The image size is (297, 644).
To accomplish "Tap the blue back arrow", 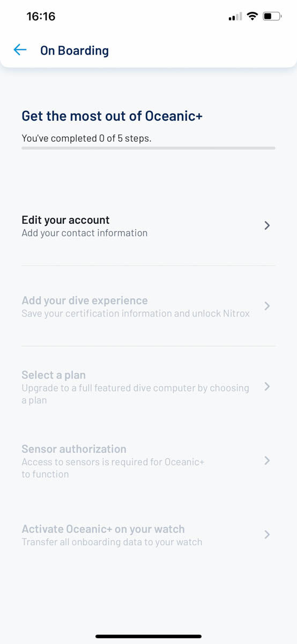I will tap(20, 50).
